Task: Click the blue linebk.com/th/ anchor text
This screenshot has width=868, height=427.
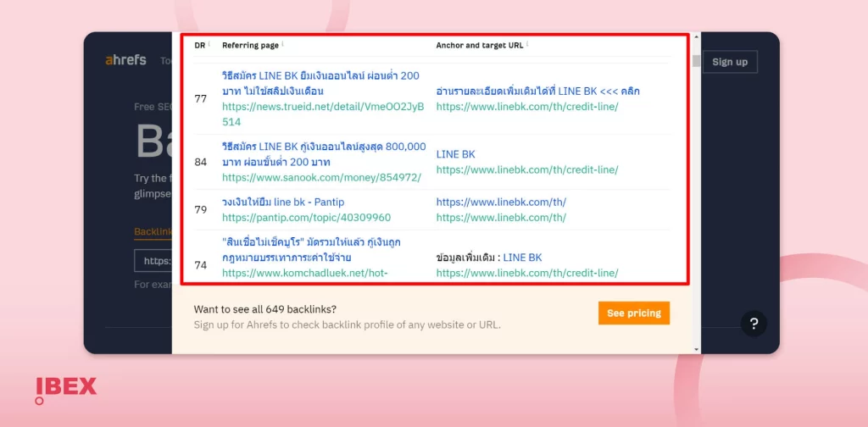Action: click(x=501, y=202)
